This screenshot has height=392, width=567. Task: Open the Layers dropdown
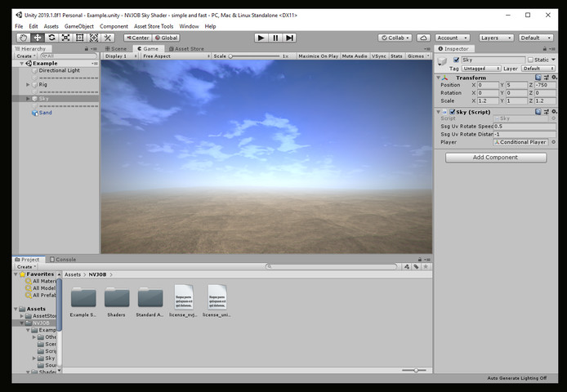(496, 38)
